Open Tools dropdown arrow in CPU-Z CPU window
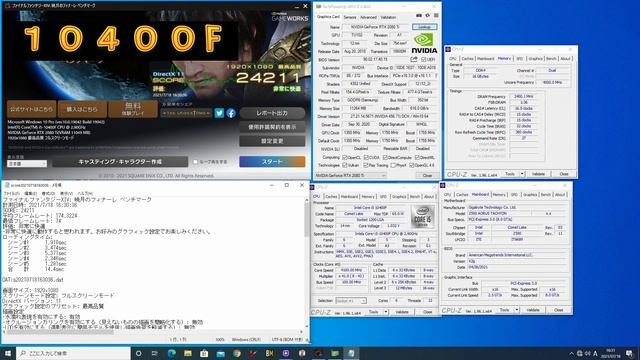 [x=386, y=312]
